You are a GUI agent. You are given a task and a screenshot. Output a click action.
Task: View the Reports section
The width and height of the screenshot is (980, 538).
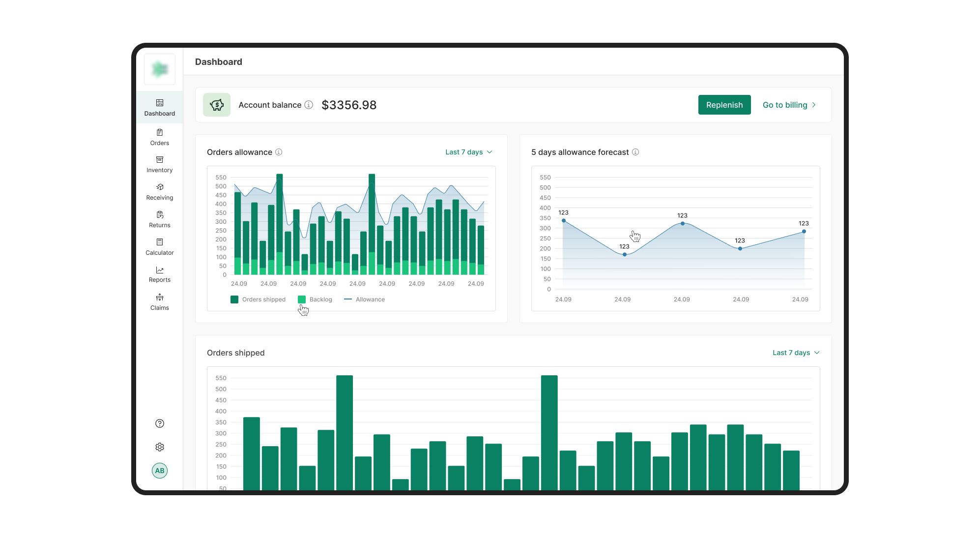tap(159, 274)
